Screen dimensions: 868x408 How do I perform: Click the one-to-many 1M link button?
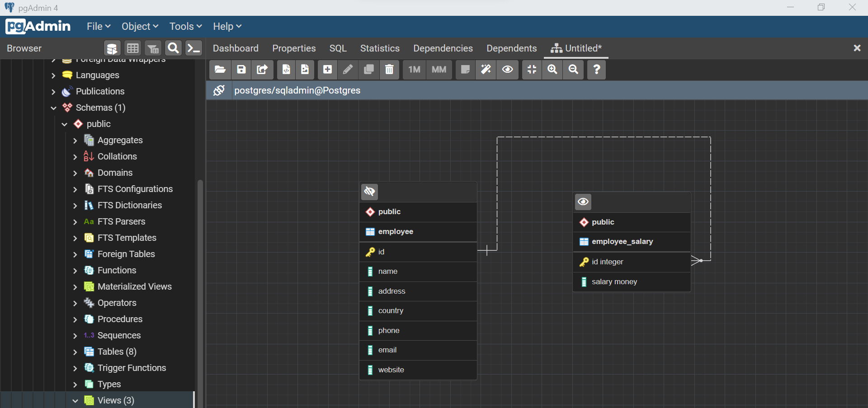[414, 70]
